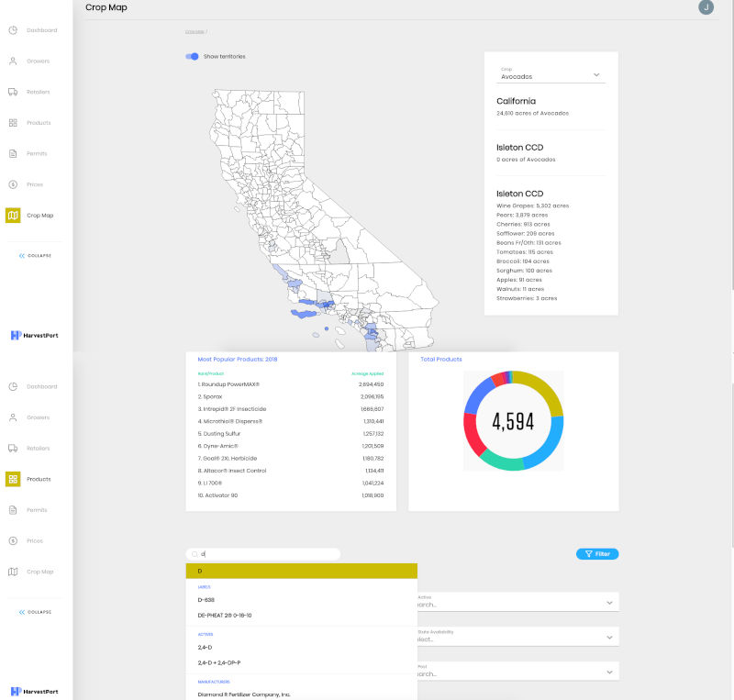734x700 pixels.
Task: Open Prices dollar icon in the lower sidebar
Action: (13, 540)
